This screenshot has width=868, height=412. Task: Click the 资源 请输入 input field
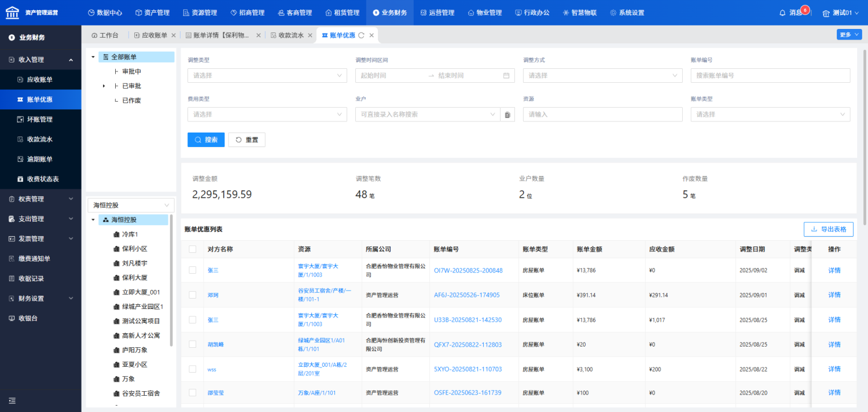pyautogui.click(x=603, y=115)
